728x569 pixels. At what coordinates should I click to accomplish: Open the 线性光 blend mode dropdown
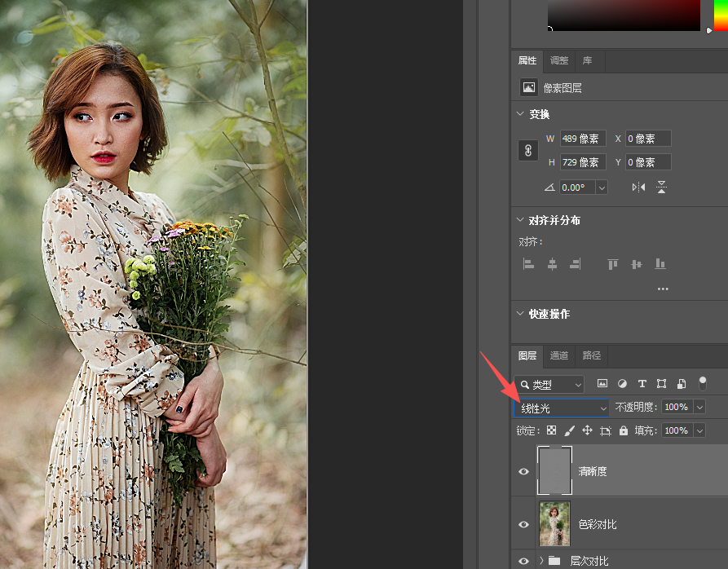[562, 408]
